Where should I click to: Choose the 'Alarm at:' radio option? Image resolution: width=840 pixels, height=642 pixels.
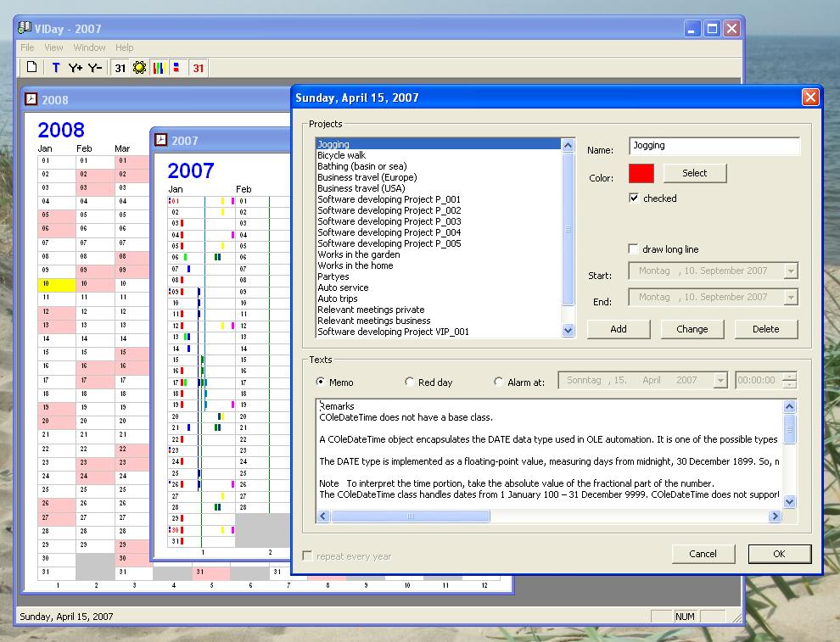[499, 382]
